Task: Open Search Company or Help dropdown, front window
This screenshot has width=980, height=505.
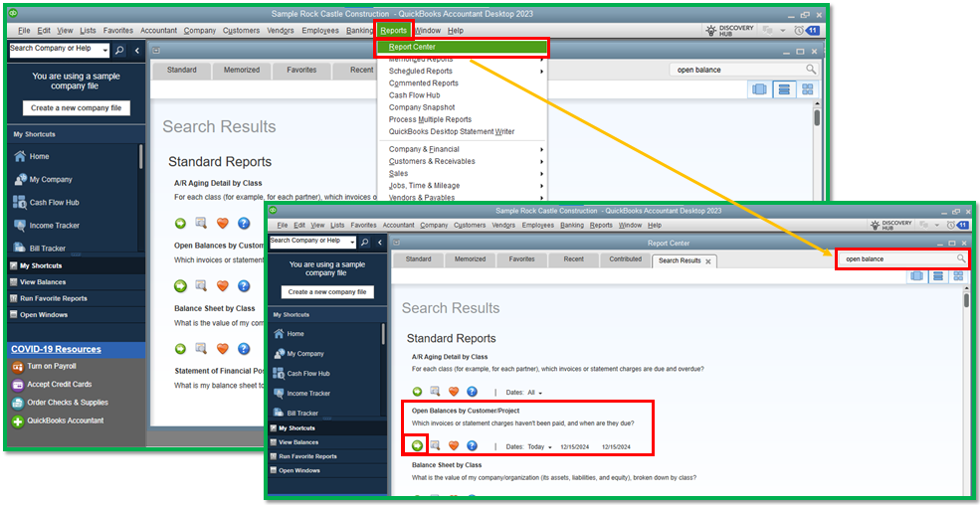Action: pos(352,242)
